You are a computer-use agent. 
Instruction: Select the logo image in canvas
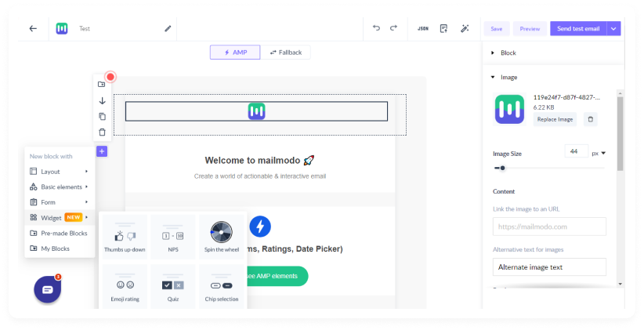tap(256, 111)
